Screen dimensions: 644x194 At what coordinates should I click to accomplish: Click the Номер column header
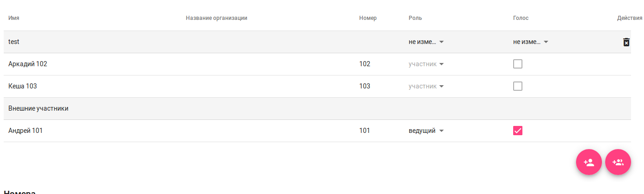(368, 18)
